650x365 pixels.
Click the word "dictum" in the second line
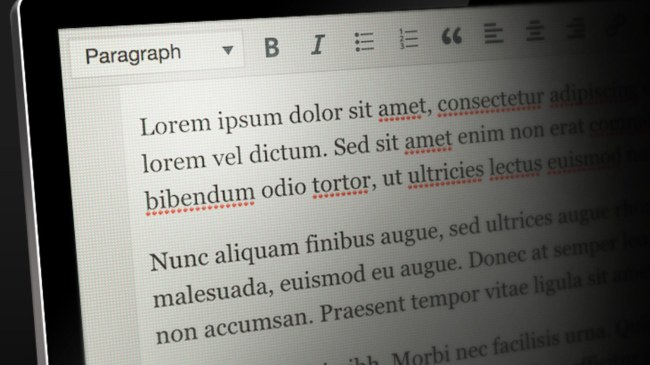(x=285, y=152)
